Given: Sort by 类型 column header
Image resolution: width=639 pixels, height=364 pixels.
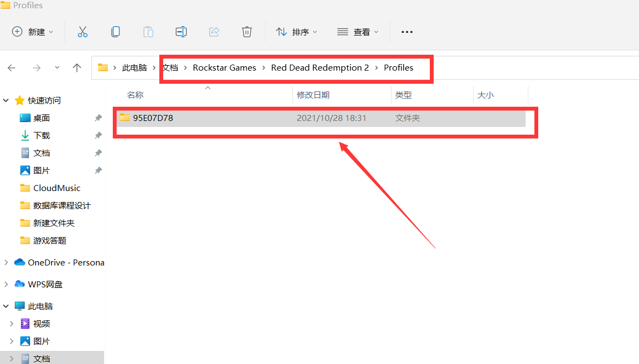Looking at the screenshot, I should tap(404, 95).
